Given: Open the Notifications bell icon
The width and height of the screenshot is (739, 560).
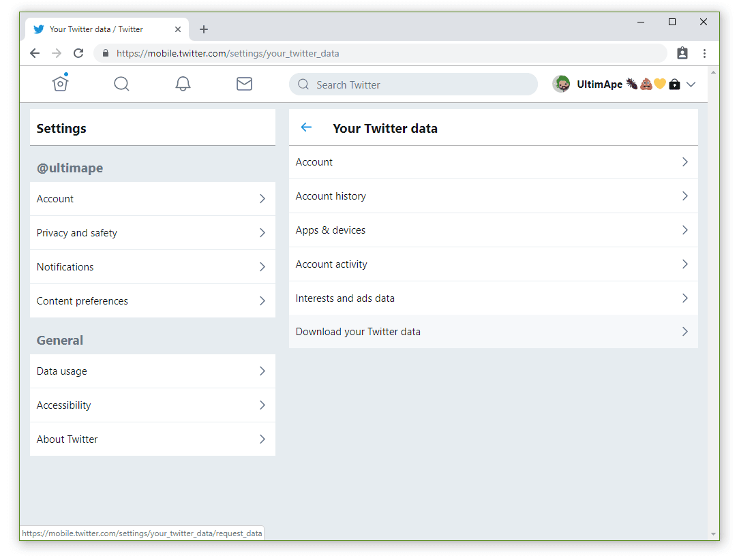Looking at the screenshot, I should 183,83.
